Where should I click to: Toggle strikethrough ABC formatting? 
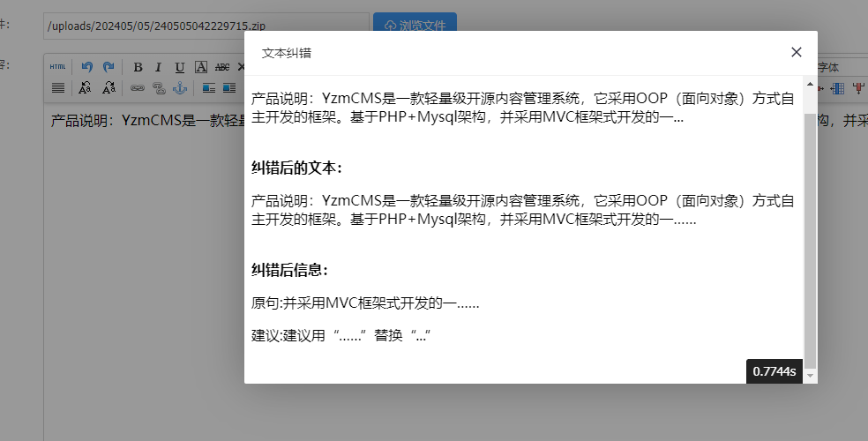222,67
